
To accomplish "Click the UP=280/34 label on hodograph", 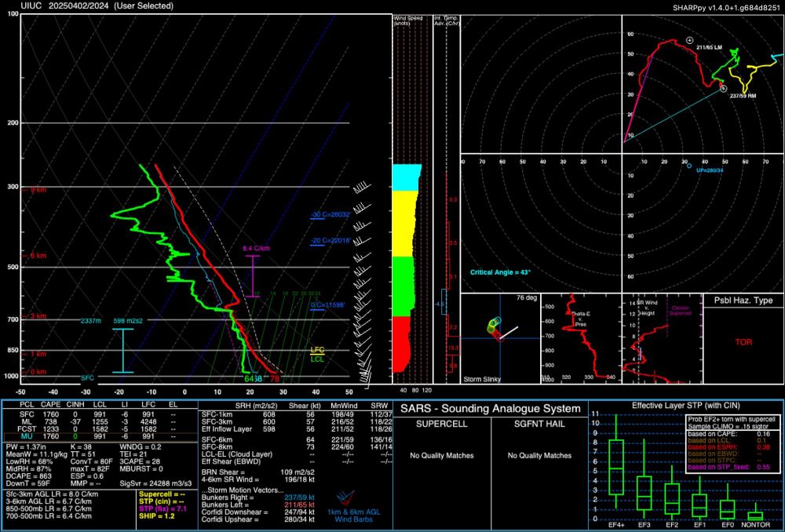I will tap(710, 170).
